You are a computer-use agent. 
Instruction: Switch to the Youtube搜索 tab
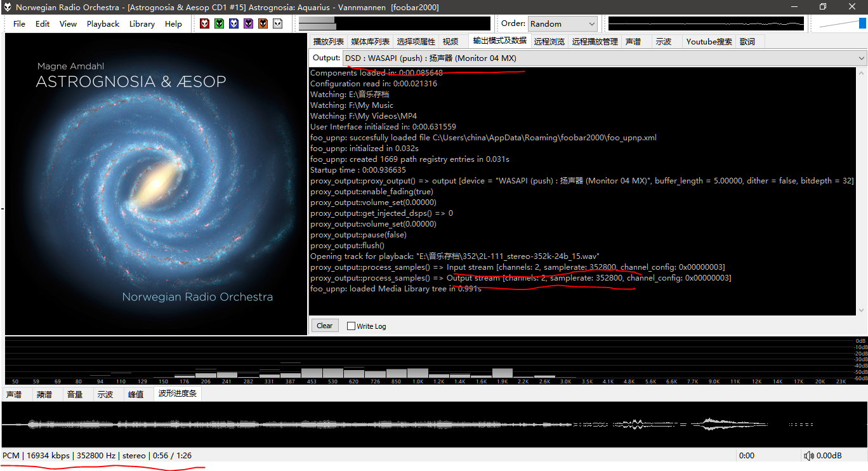click(709, 41)
